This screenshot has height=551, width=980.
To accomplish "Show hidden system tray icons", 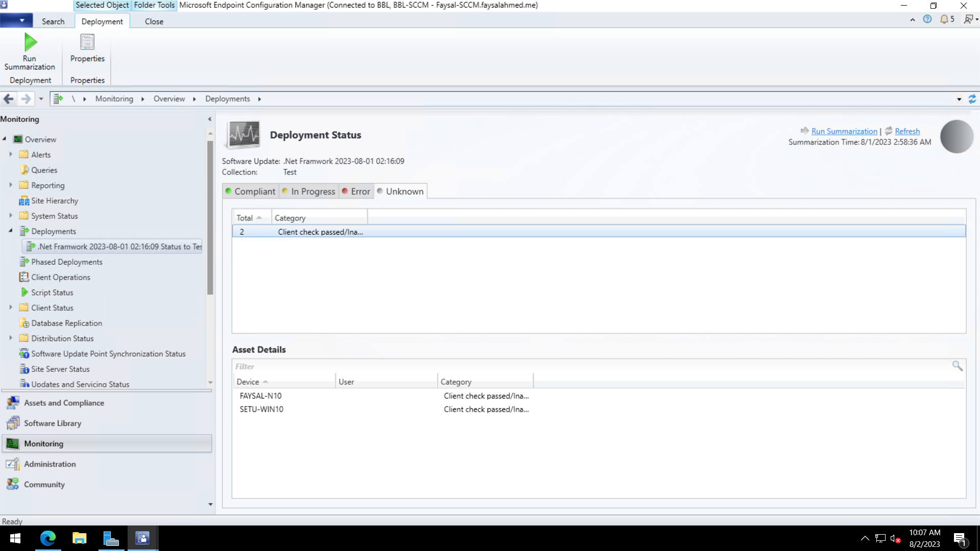I will click(865, 538).
